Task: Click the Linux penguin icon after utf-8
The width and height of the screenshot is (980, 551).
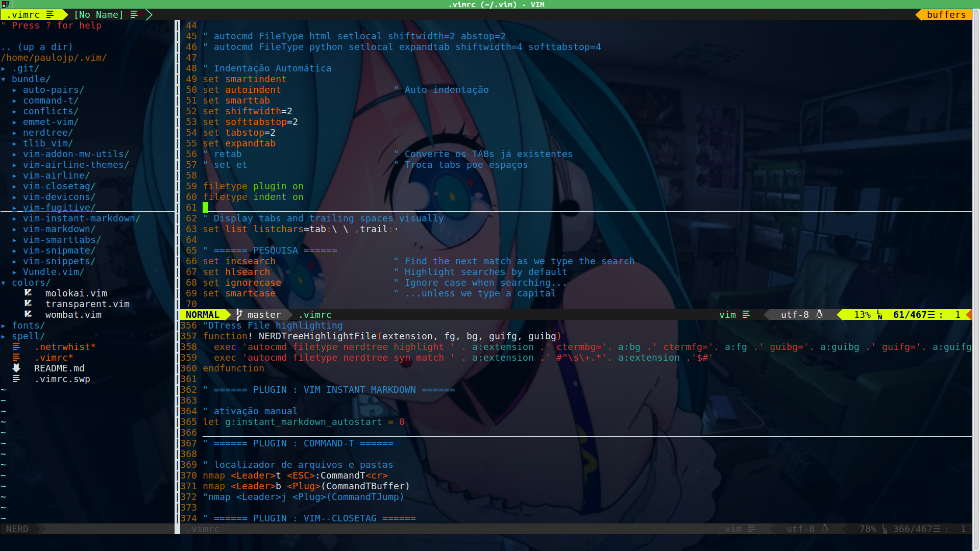Action: tap(819, 314)
